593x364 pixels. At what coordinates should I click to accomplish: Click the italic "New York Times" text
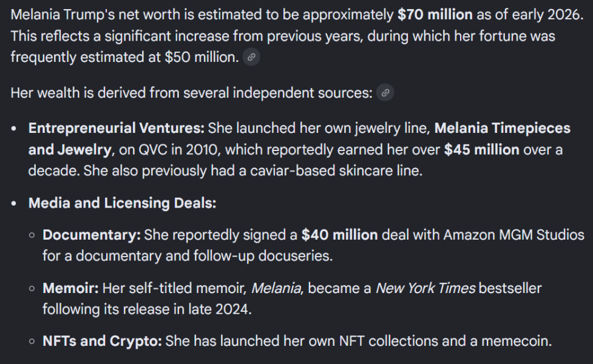coord(425,288)
